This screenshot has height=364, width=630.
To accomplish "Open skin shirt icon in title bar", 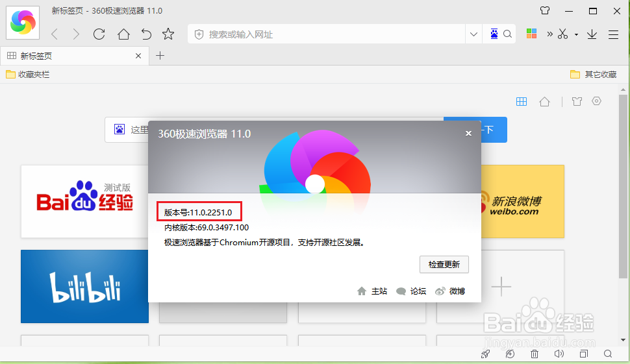I will (545, 10).
